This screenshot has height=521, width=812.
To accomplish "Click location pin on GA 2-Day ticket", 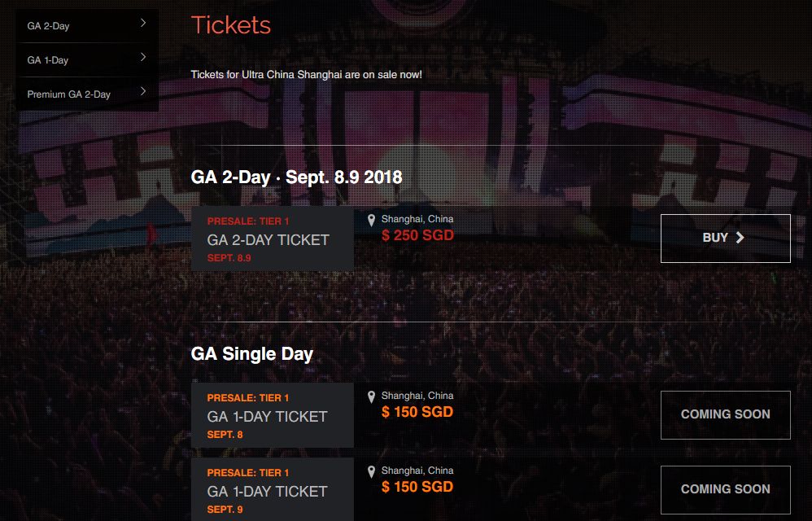I will [x=372, y=221].
